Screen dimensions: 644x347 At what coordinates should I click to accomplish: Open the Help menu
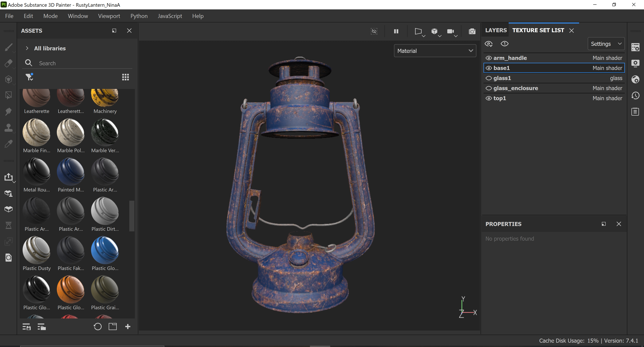pos(198,16)
